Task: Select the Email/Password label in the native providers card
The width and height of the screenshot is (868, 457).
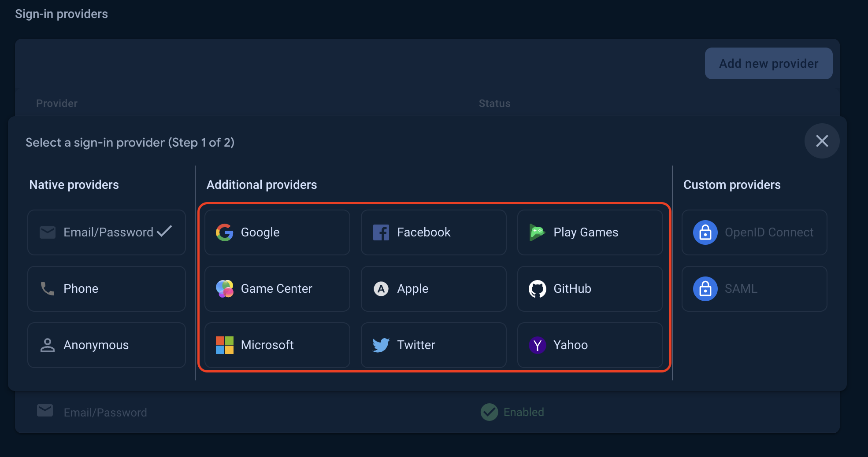Action: point(108,232)
